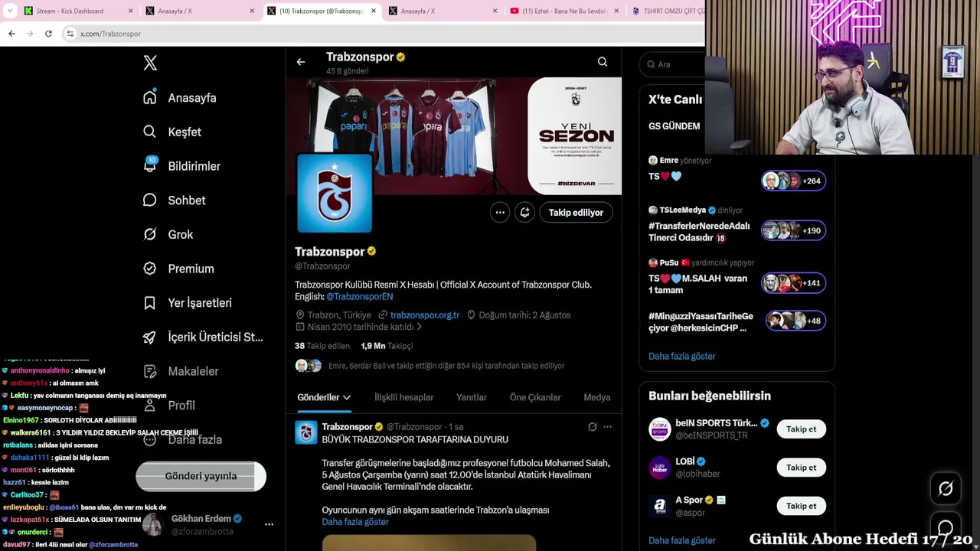
Task: Open Bildirimler bell icon
Action: [150, 166]
